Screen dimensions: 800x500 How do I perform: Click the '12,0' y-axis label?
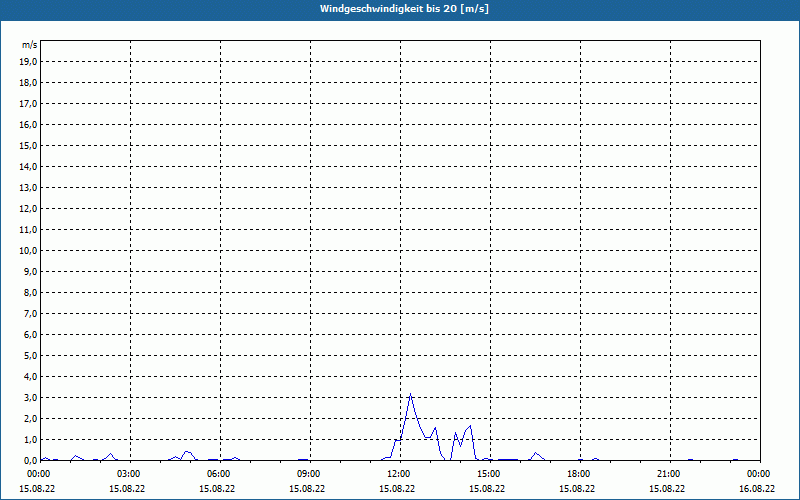tap(28, 208)
